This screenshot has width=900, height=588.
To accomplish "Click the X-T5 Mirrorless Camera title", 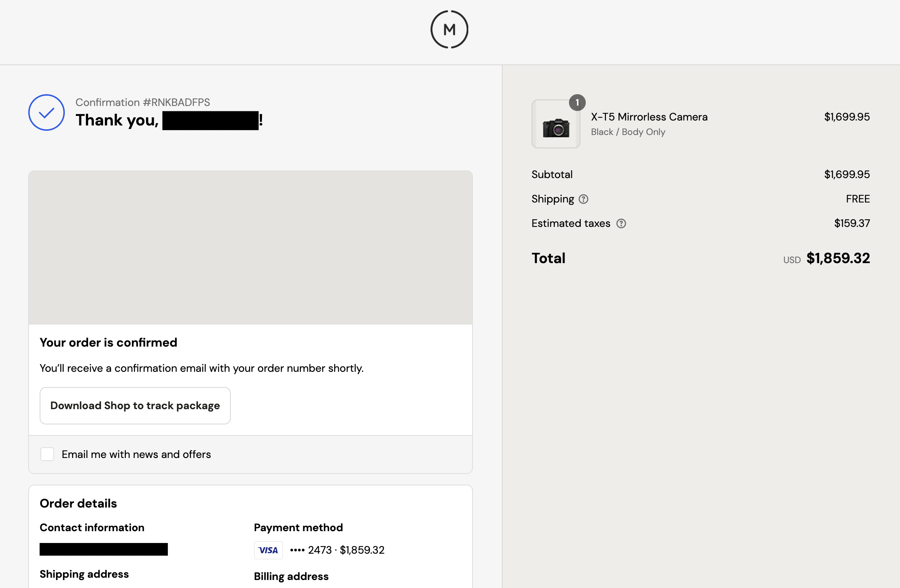I will [x=649, y=117].
